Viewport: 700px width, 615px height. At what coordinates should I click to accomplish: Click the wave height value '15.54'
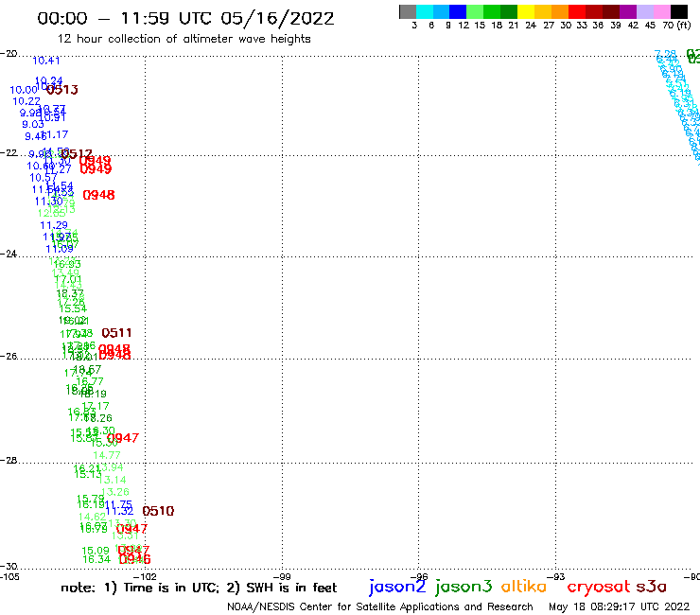[x=73, y=308]
